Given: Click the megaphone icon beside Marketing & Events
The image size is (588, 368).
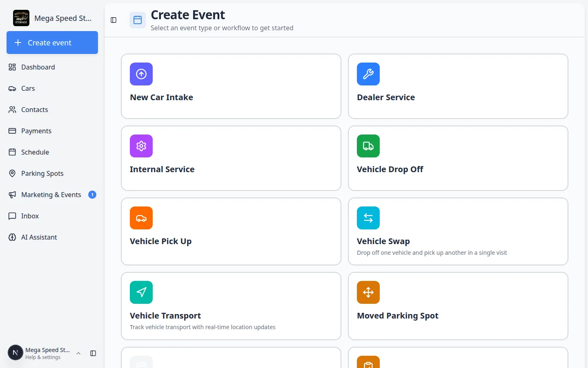Looking at the screenshot, I should tap(12, 195).
